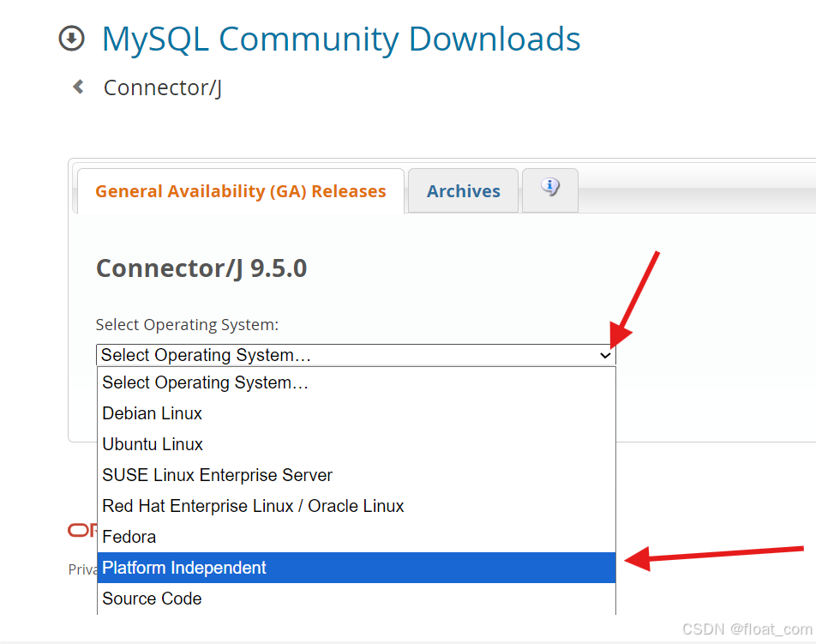The height and width of the screenshot is (644, 816).
Task: Open MySQL Community Downloads heading link
Action: pyautogui.click(x=341, y=39)
